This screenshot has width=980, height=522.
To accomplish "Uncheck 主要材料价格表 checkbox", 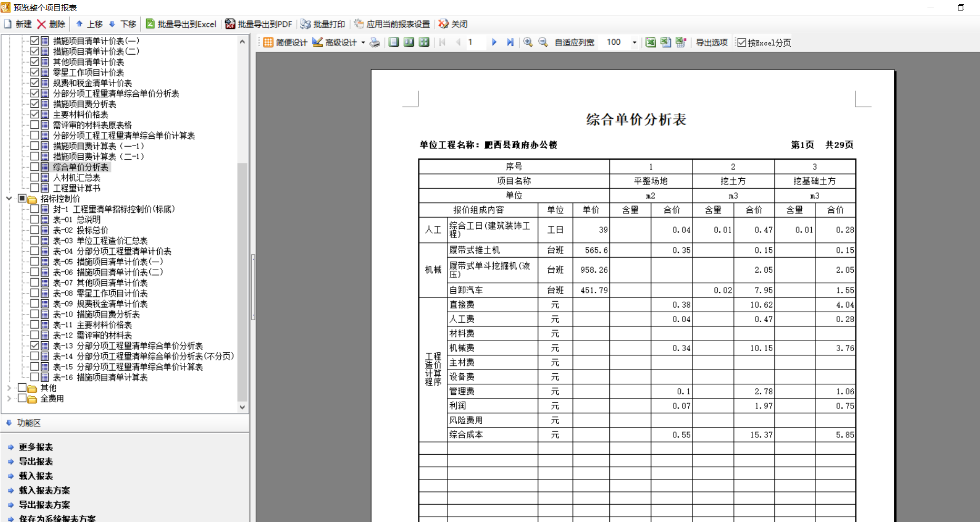I will 35,114.
